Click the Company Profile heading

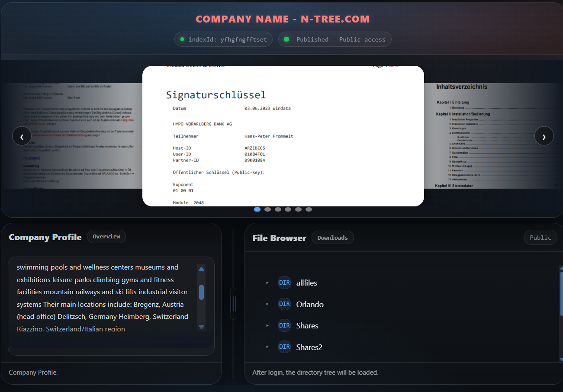pyautogui.click(x=45, y=237)
